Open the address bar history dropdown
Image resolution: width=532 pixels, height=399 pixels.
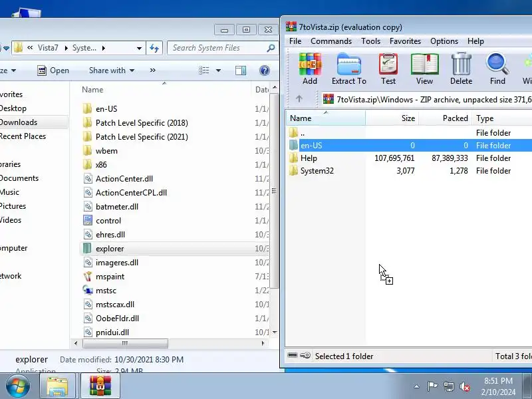click(139, 48)
